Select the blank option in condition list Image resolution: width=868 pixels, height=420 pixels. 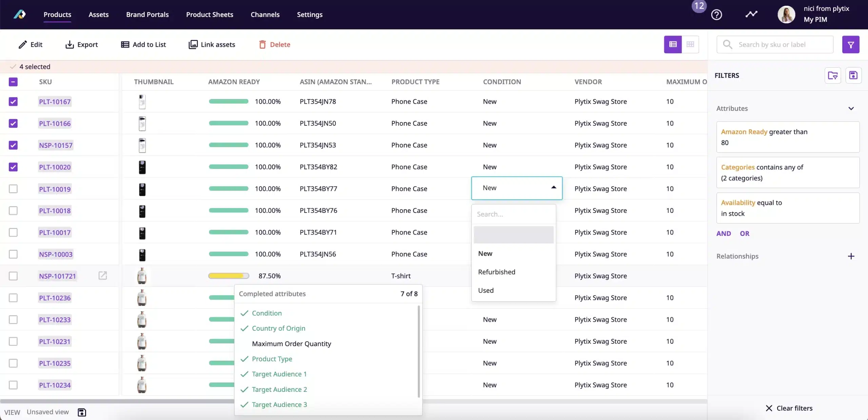click(x=514, y=235)
